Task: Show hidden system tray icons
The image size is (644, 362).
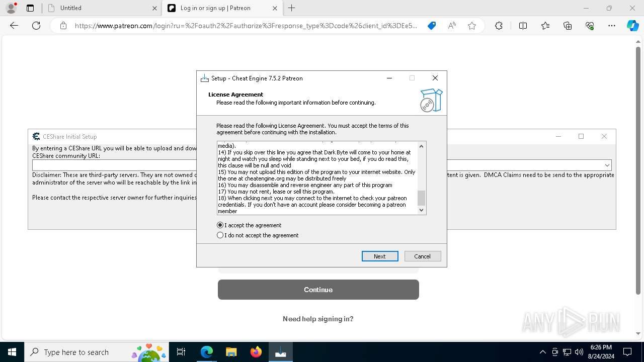Action: click(x=542, y=352)
